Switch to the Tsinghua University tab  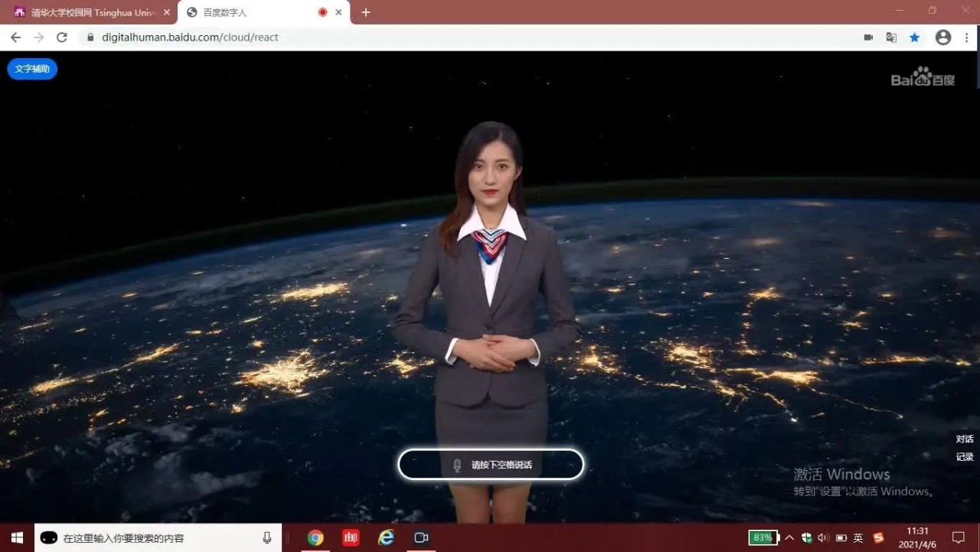(x=88, y=12)
